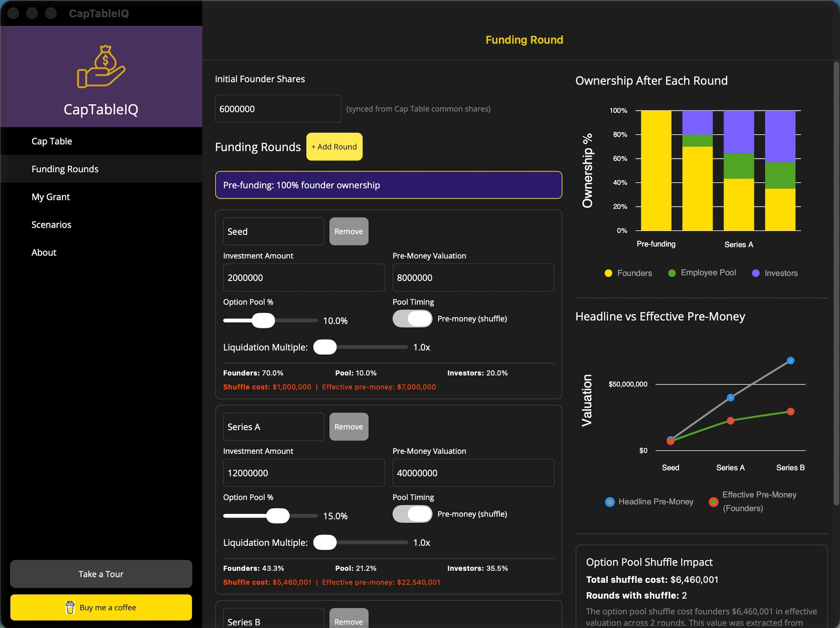Remove the Seed funding round

coord(349,231)
